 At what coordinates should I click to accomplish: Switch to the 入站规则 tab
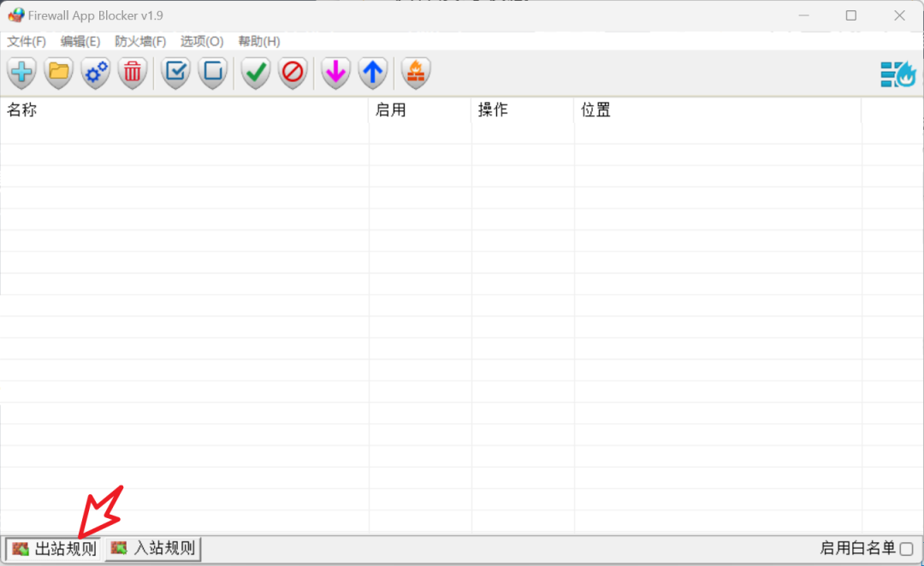(154, 549)
